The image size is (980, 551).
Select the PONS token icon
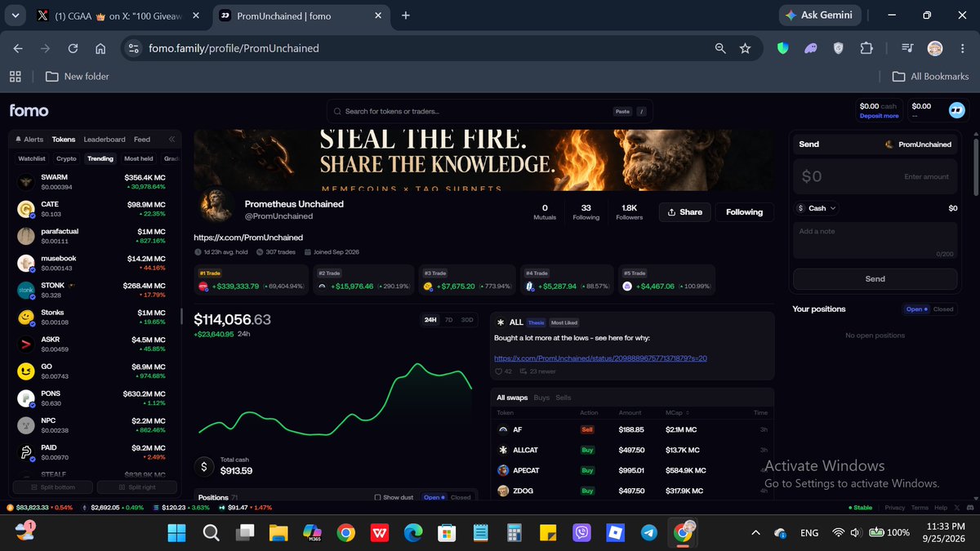[25, 398]
